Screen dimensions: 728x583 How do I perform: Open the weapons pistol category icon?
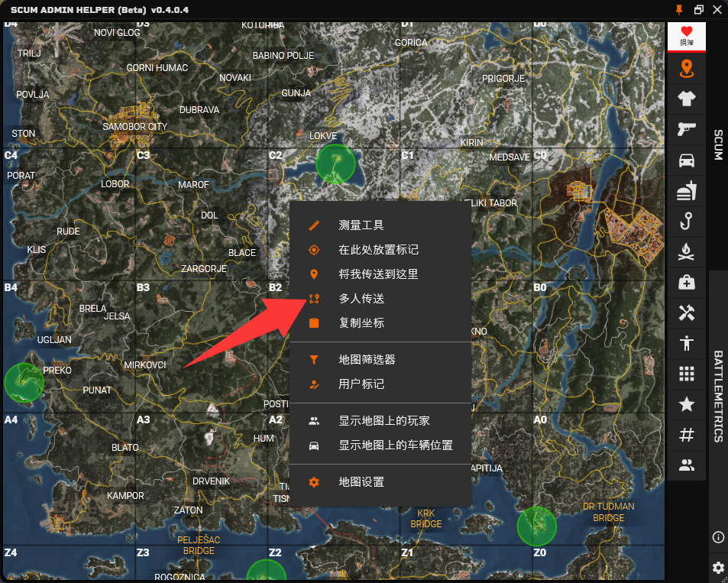(686, 130)
